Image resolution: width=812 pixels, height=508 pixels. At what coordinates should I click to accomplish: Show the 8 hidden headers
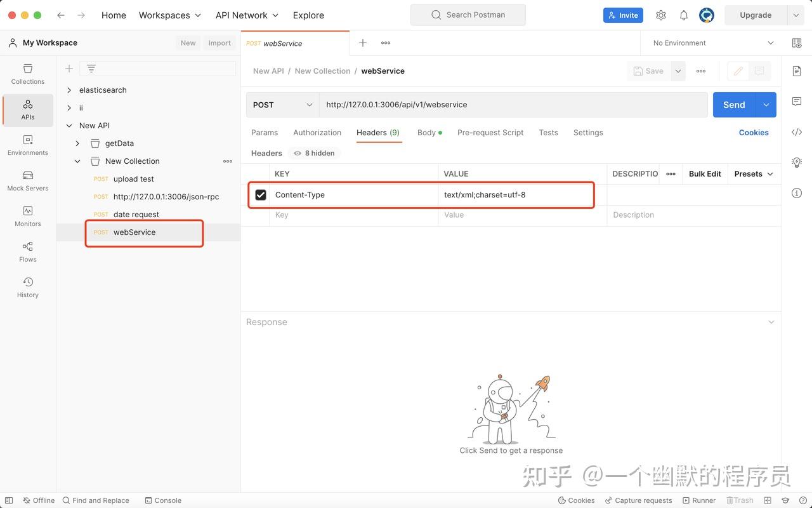coord(313,153)
